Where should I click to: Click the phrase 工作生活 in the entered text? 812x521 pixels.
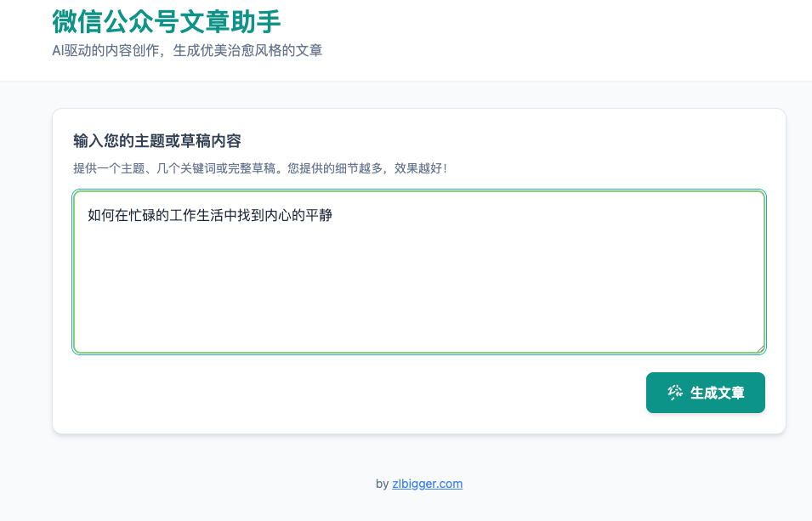coord(196,216)
